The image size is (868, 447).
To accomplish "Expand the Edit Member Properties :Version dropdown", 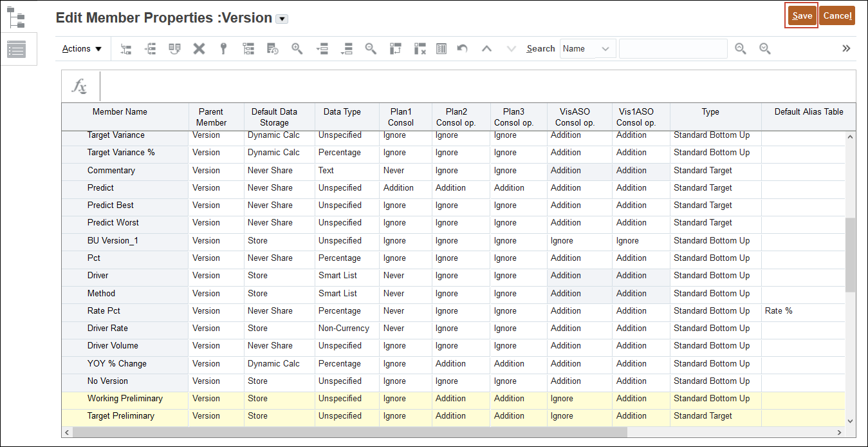I will pos(282,18).
